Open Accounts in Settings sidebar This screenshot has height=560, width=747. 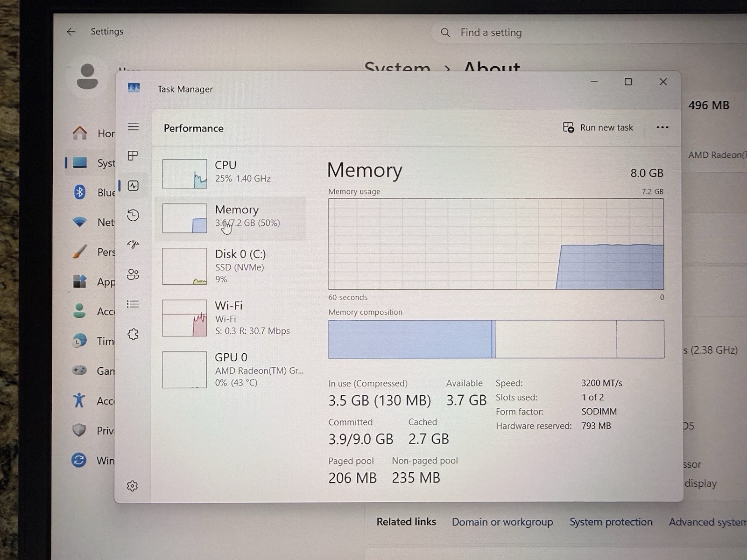[x=93, y=311]
